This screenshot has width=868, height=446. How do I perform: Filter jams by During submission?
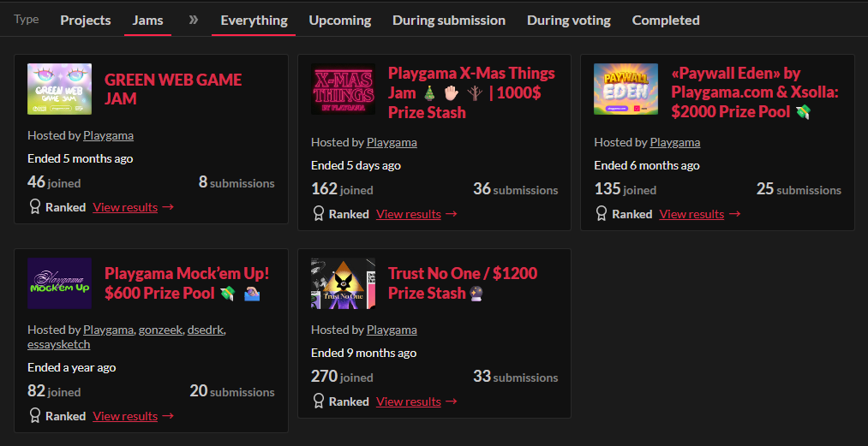tap(449, 20)
